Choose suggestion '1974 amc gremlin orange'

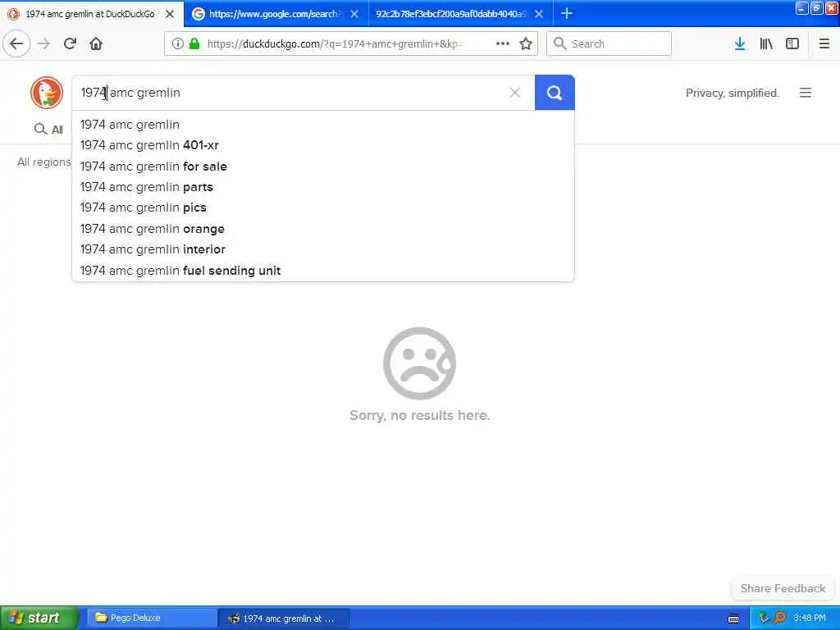coord(323,229)
